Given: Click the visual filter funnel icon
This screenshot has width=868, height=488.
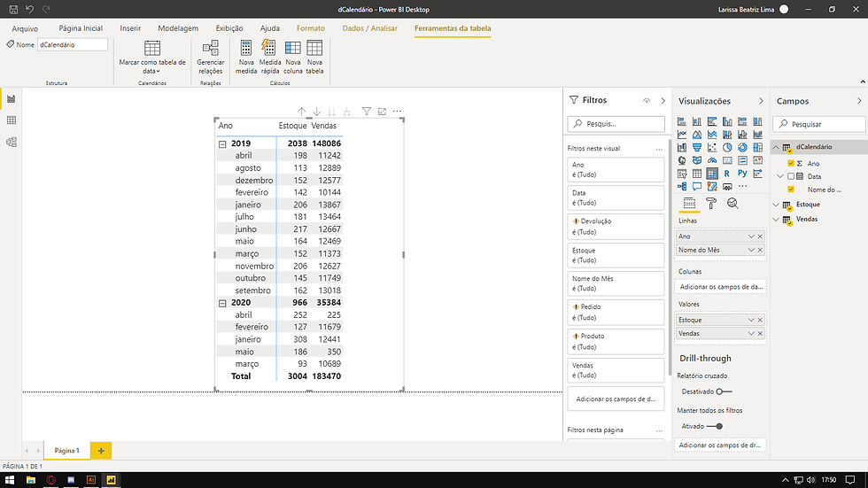Looking at the screenshot, I should (x=367, y=112).
